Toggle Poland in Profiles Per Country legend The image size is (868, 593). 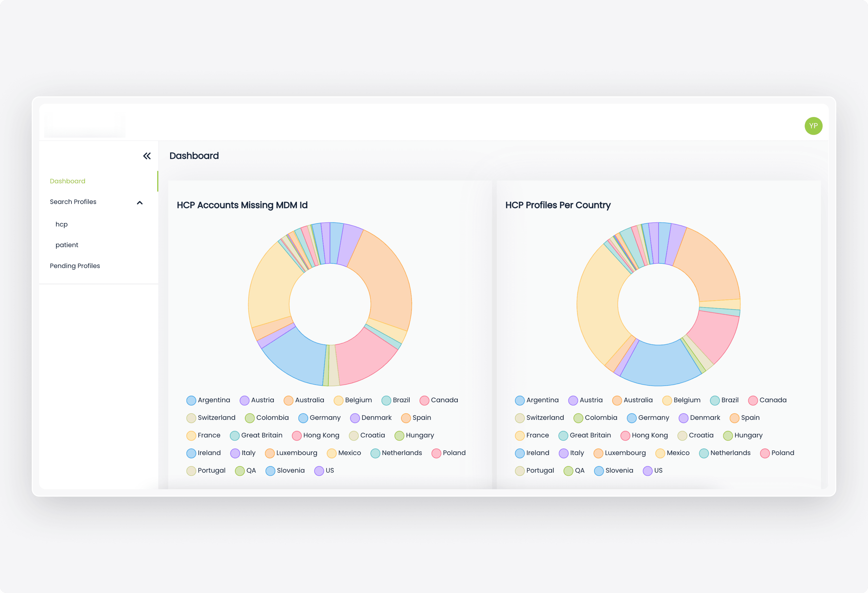[x=777, y=453]
